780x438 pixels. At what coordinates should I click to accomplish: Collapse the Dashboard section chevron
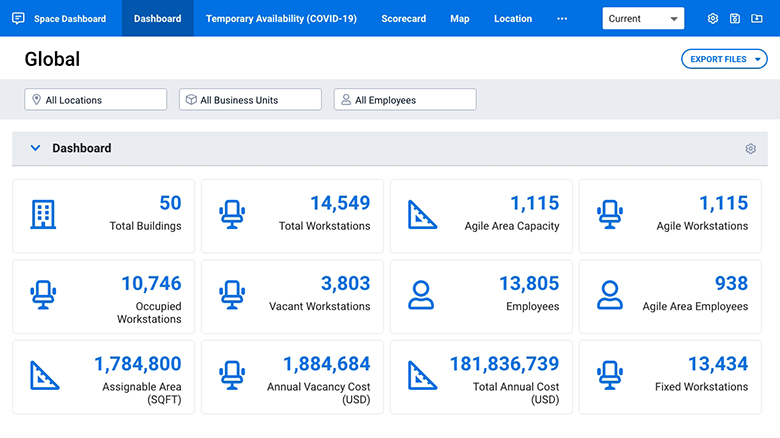click(x=35, y=148)
